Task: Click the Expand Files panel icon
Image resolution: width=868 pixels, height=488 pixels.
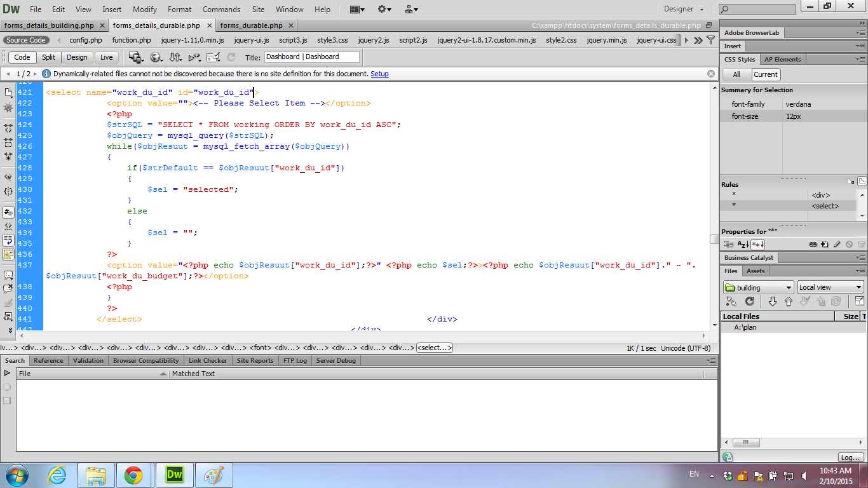Action: click(x=859, y=301)
